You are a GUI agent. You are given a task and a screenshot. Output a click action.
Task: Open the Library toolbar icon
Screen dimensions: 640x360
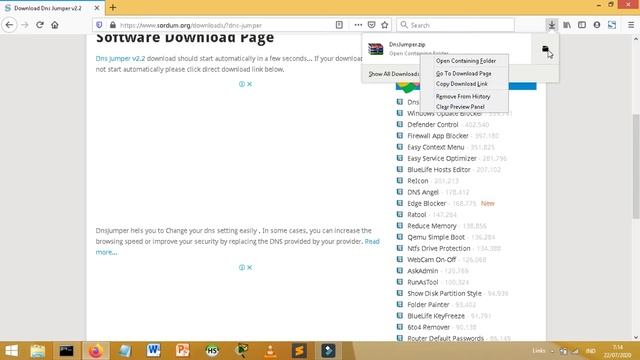pyautogui.click(x=567, y=25)
